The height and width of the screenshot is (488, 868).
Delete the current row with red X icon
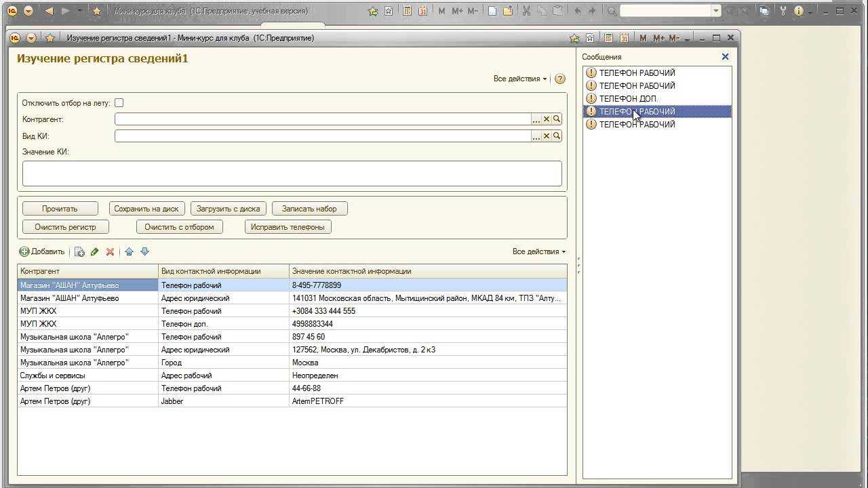pos(110,251)
